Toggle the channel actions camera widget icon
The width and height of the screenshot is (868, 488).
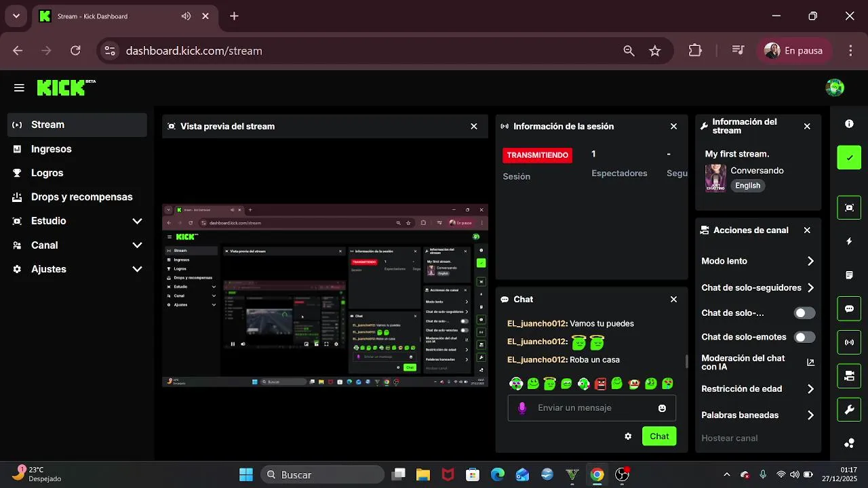click(849, 375)
